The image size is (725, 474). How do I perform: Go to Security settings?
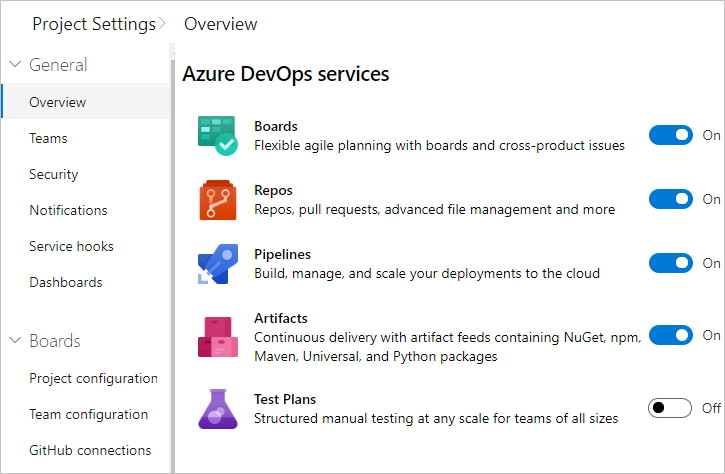(x=53, y=174)
